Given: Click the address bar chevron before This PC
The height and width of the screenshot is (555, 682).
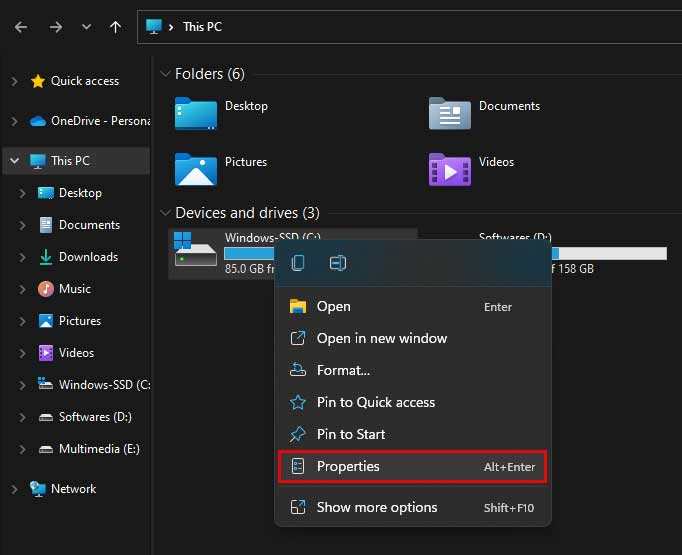Looking at the screenshot, I should (171, 27).
